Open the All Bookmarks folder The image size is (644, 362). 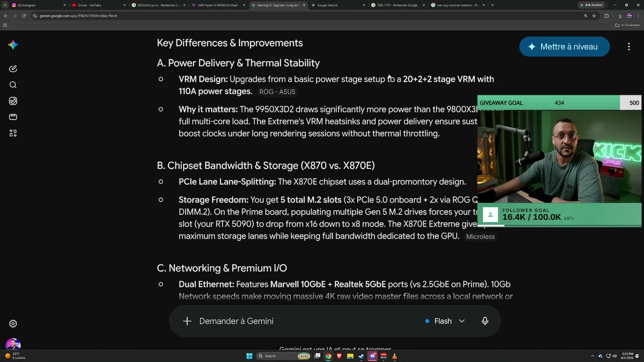[x=628, y=25]
